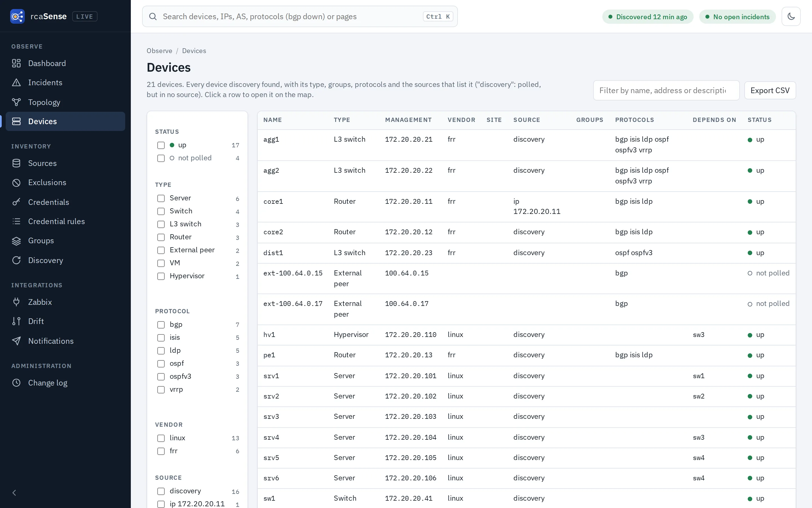This screenshot has width=812, height=508.
Task: Open Credentials via the key icon
Action: (x=16, y=202)
